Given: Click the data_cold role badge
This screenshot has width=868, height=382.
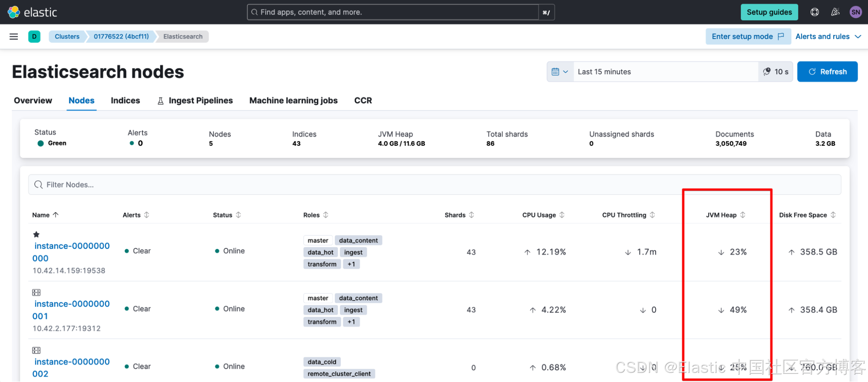Looking at the screenshot, I should tap(322, 362).
